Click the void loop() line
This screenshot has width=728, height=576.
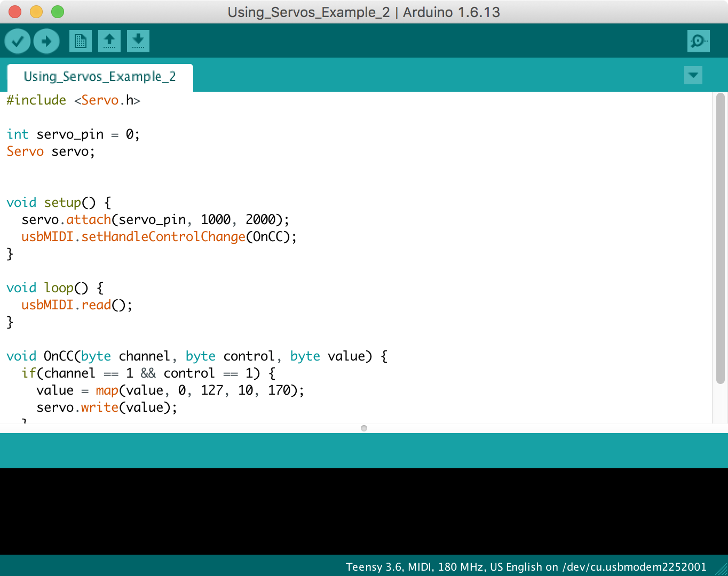tap(53, 287)
